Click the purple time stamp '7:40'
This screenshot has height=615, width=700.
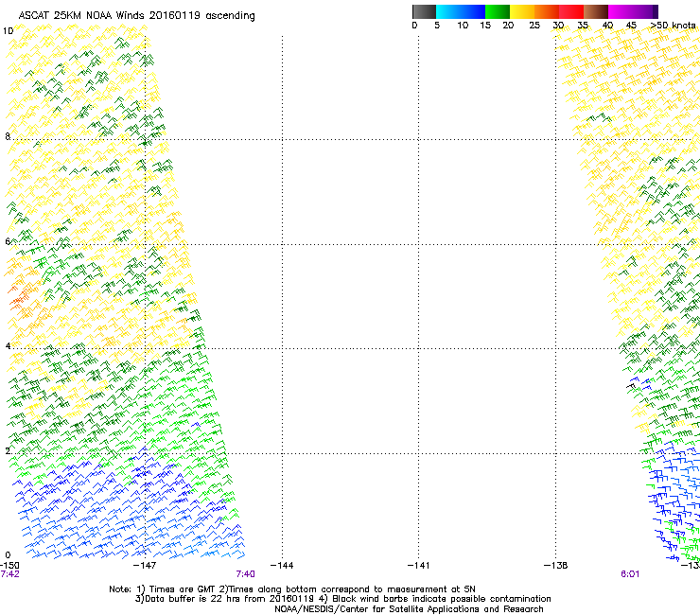[246, 574]
